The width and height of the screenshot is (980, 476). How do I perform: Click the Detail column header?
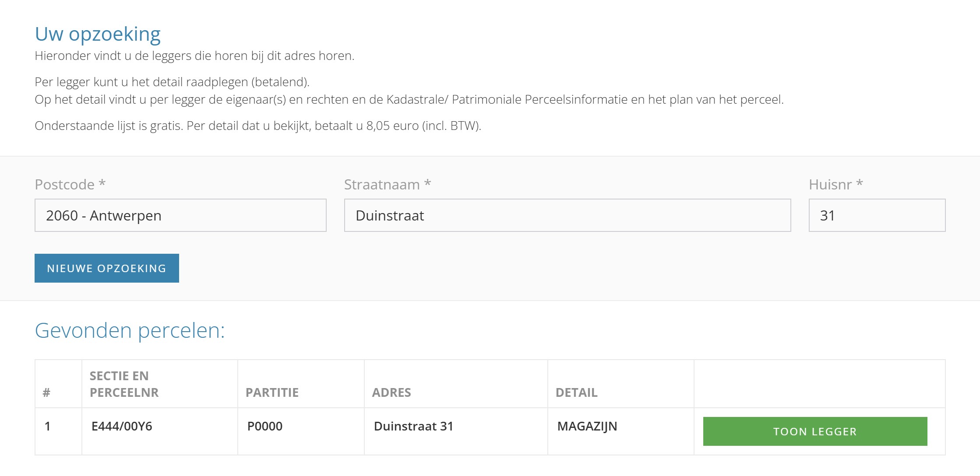[576, 392]
